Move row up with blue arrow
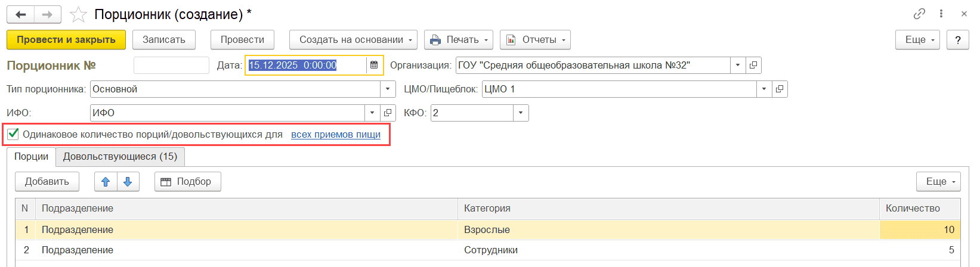 pos(106,182)
